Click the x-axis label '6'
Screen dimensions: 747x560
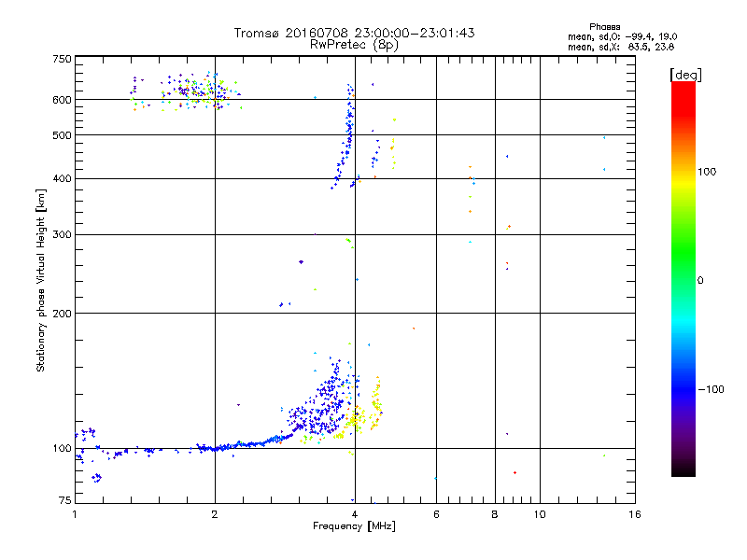436,514
